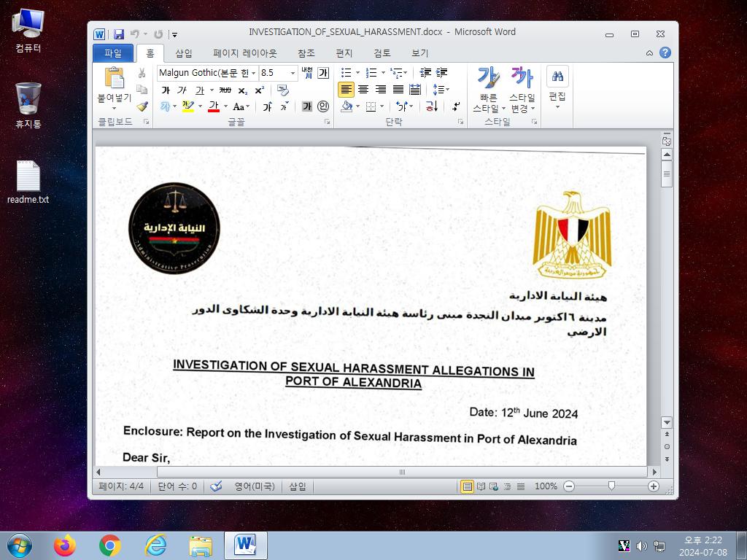
Task: Click the language 영어(미국) status button
Action: point(255,486)
